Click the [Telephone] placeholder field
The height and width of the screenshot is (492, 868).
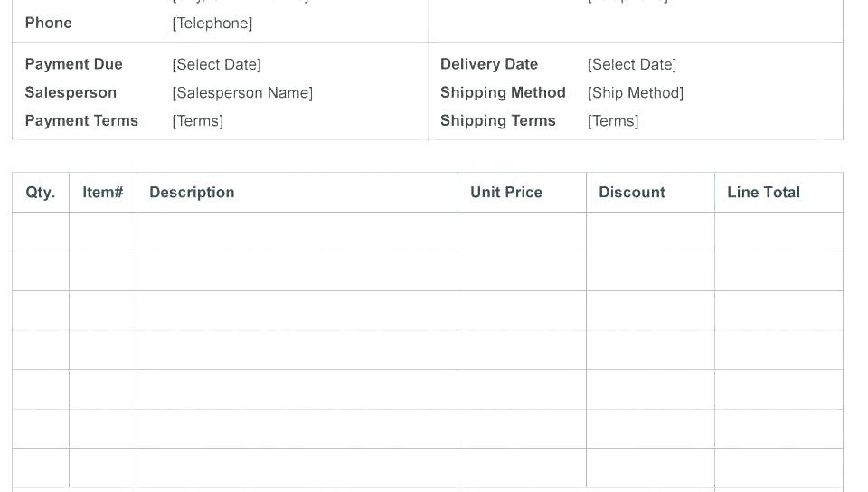pos(212,24)
